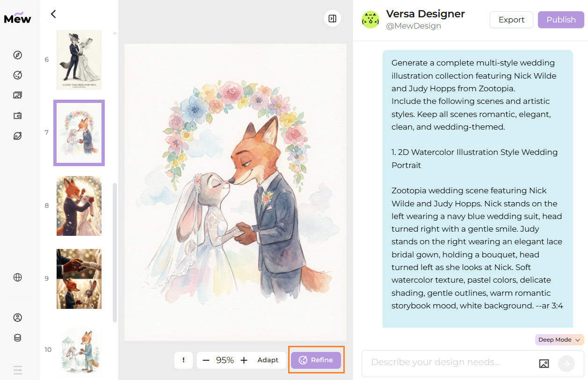
Task: Select thumbnail number 8
Action: [x=79, y=206]
